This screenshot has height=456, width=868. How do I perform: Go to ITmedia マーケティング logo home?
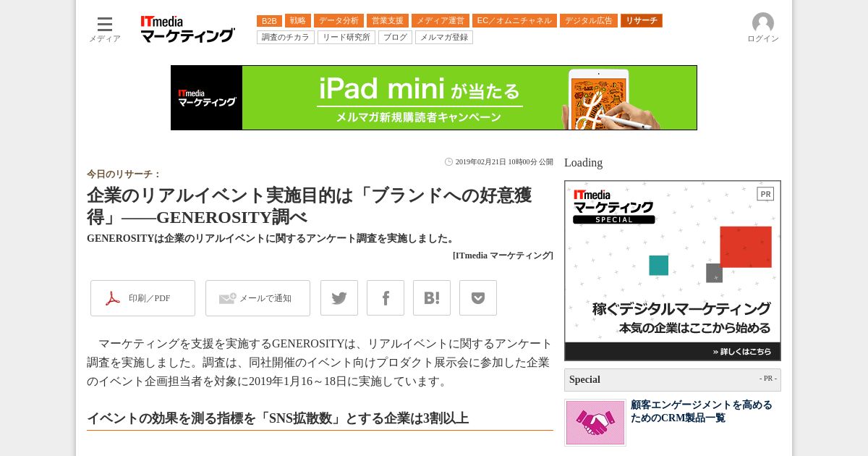[x=187, y=29]
